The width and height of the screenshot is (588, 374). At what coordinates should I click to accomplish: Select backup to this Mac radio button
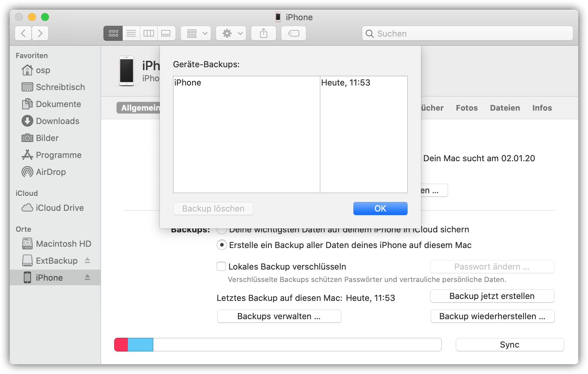(222, 245)
